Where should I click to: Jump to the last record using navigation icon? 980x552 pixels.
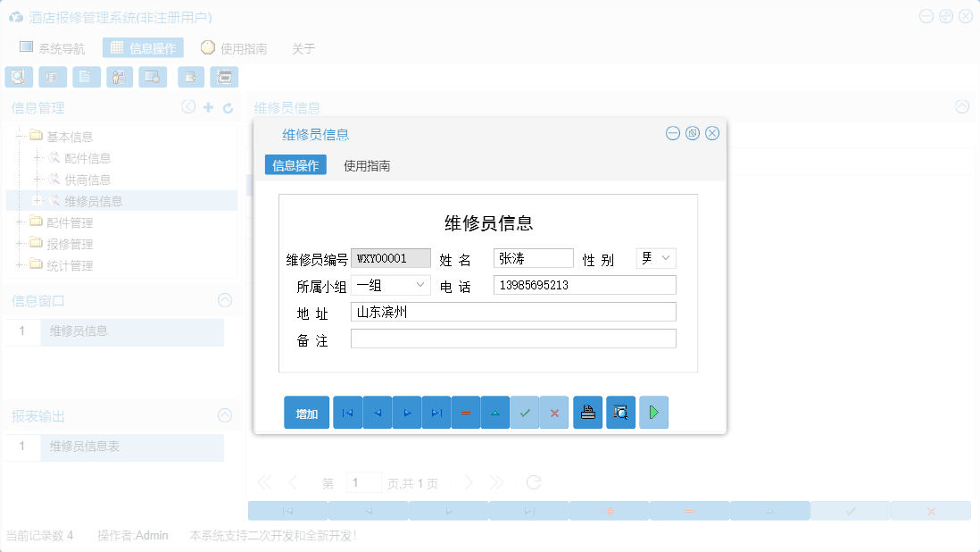(436, 412)
